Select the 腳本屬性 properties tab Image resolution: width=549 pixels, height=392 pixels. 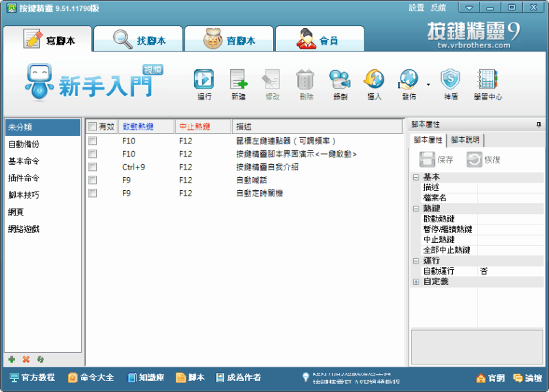pos(428,140)
